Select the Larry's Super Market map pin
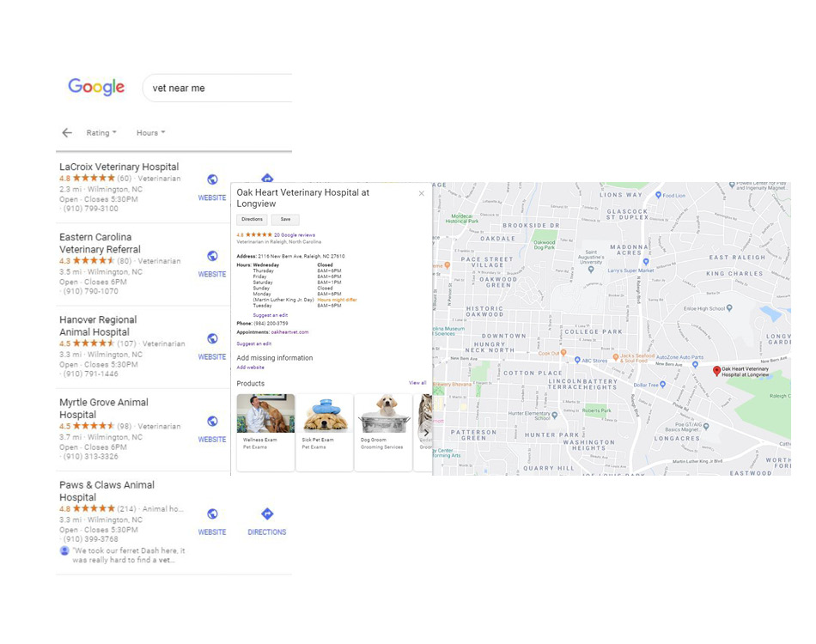 tap(646, 262)
